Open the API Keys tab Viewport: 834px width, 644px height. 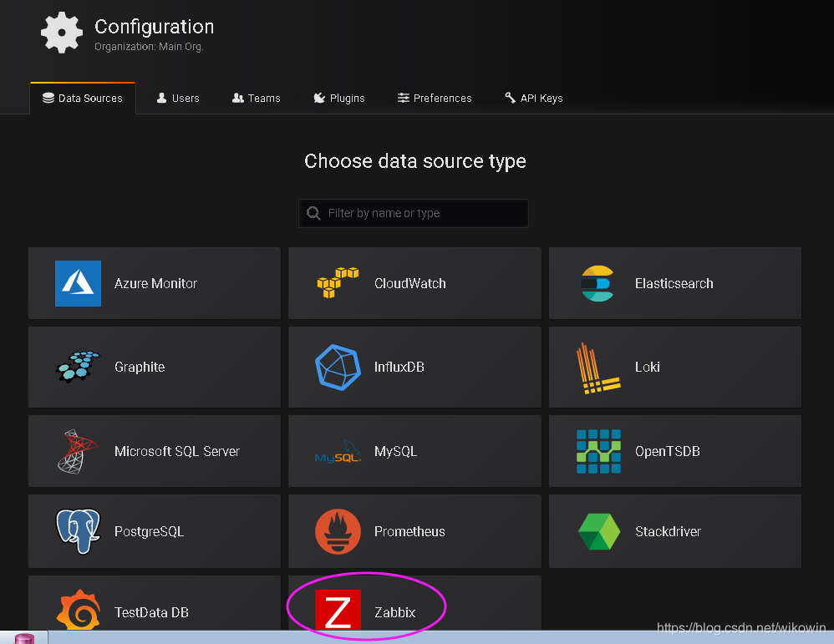[x=534, y=99]
